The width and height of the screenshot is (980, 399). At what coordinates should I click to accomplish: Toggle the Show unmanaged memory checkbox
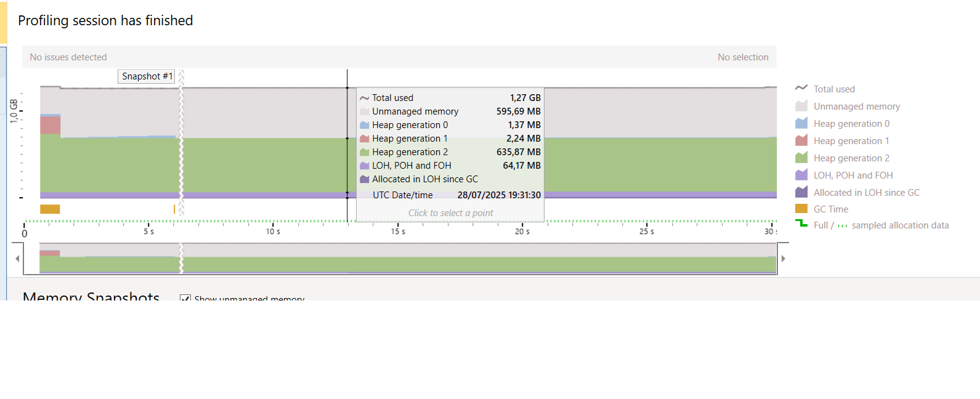(185, 298)
